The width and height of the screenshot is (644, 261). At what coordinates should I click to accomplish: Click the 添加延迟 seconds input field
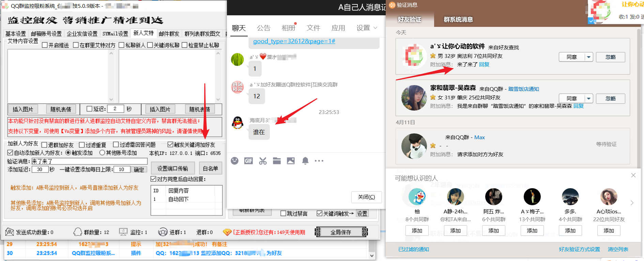pos(40,169)
